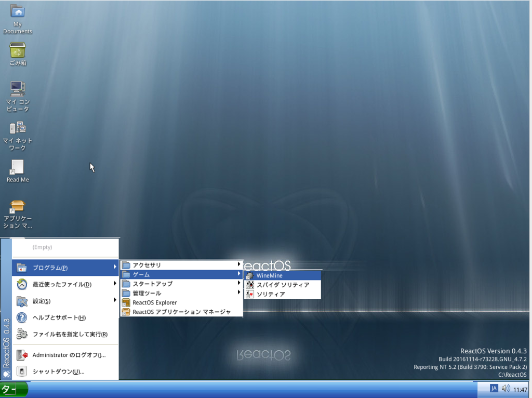Launch ソリティア menu entry
Image resolution: width=532 pixels, height=398 pixels.
pyautogui.click(x=283, y=294)
